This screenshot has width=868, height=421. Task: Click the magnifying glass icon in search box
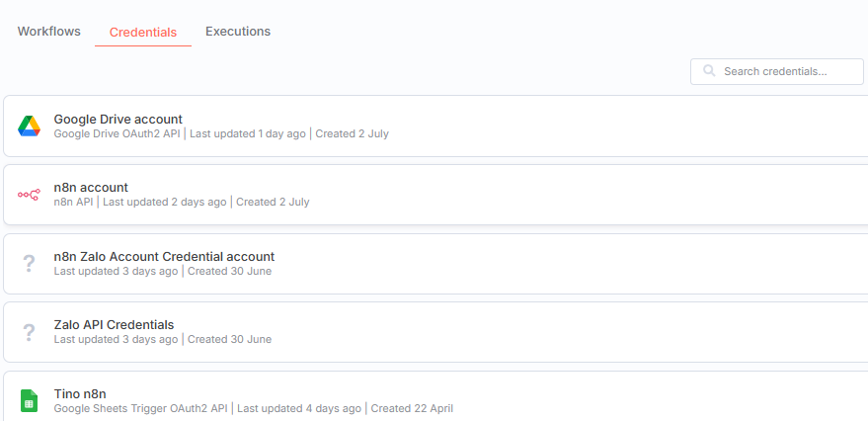pyautogui.click(x=709, y=71)
